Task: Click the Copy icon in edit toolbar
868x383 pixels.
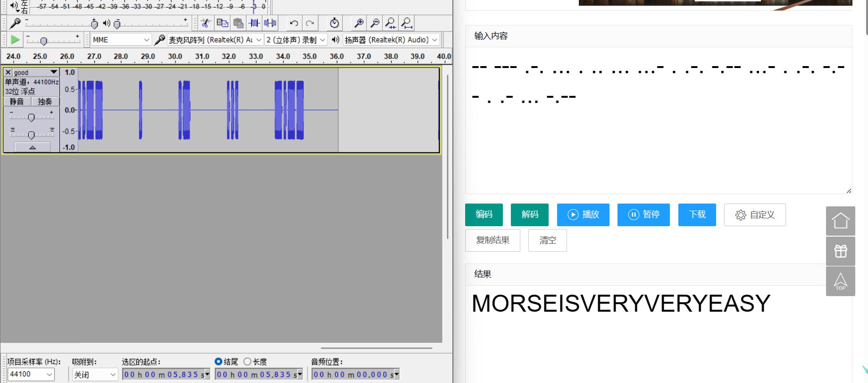Action: (x=222, y=23)
